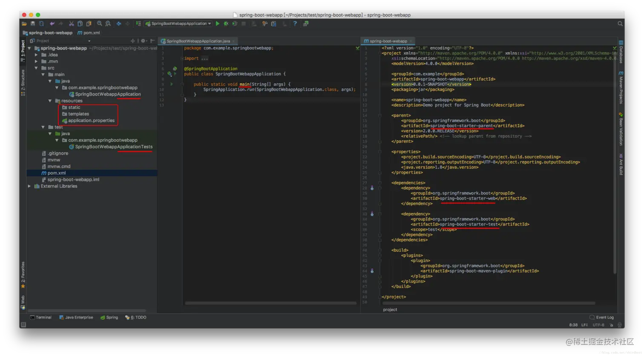The image size is (644, 356).
Task: Click the Find magnifier toolbar icon
Action: coord(99,24)
